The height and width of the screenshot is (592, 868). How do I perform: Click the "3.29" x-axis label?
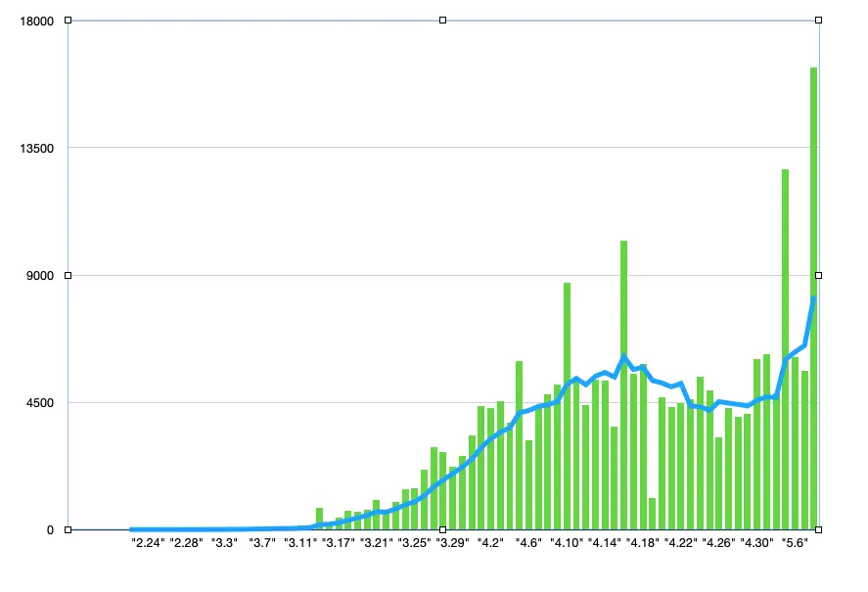pos(452,542)
